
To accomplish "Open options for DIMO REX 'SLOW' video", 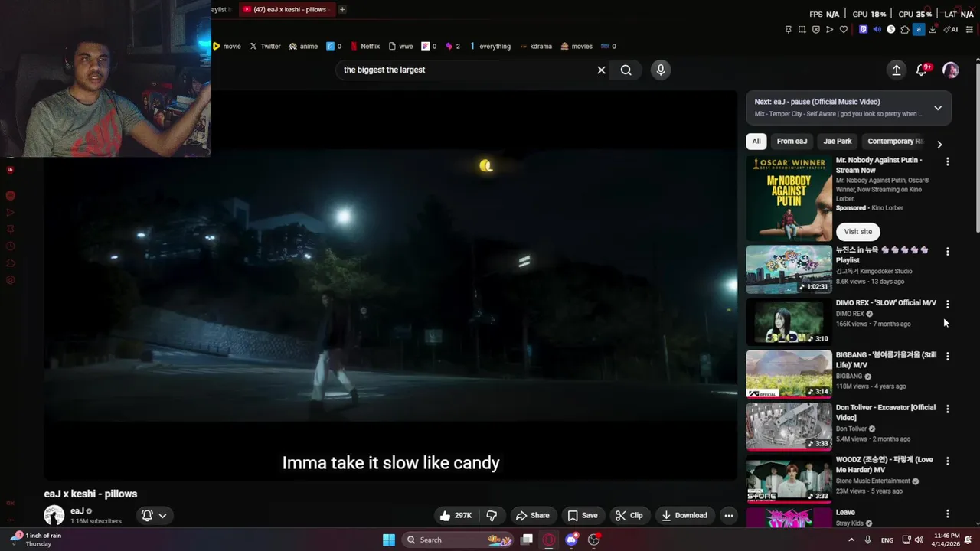I will 947,304.
